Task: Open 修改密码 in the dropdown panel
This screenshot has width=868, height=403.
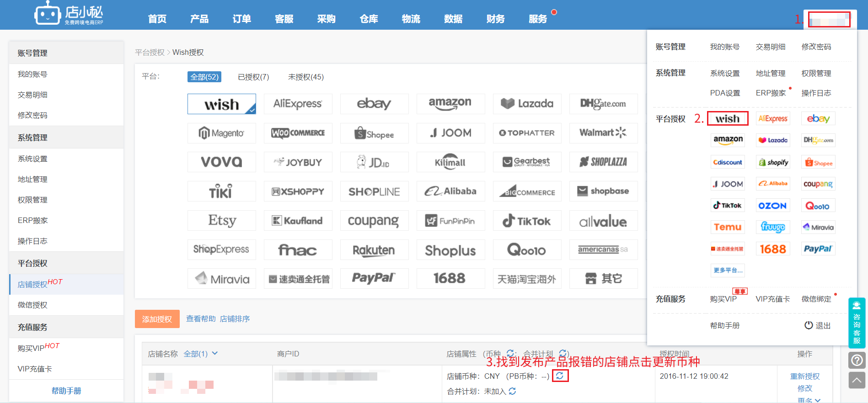Action: point(816,47)
